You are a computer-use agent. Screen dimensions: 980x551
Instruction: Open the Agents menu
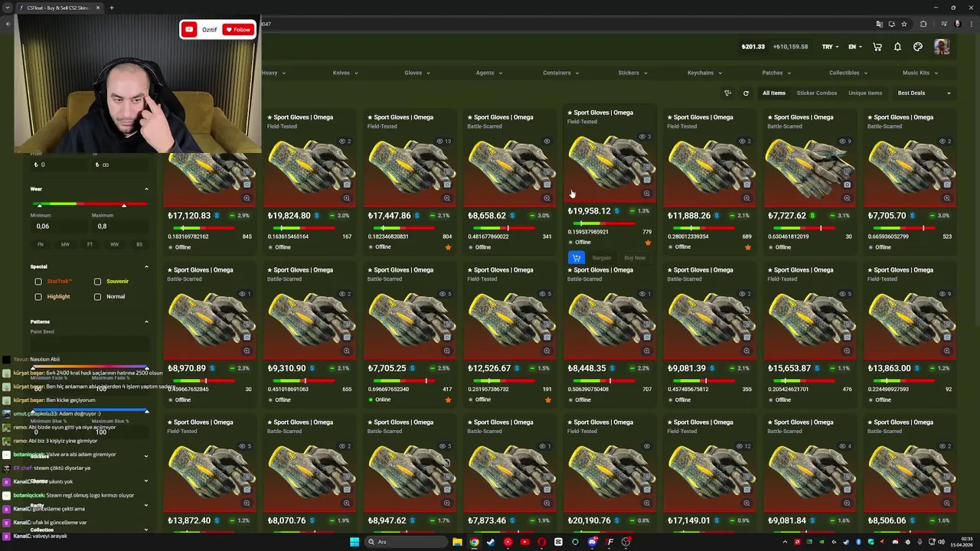pyautogui.click(x=489, y=73)
